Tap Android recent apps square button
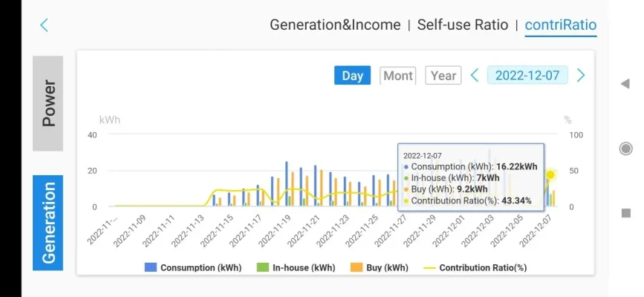This screenshot has width=644, height=297. [x=626, y=213]
